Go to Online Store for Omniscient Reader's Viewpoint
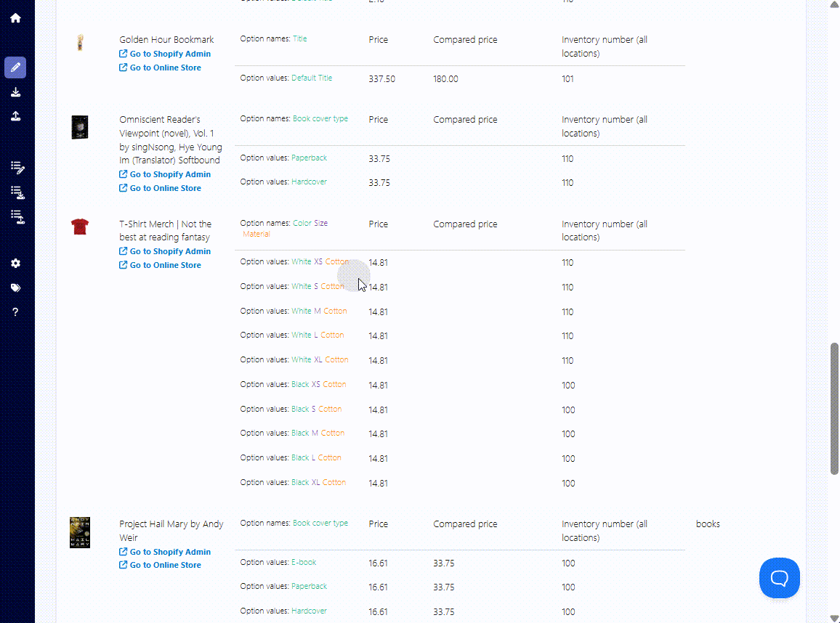This screenshot has height=623, width=840. 160,188
